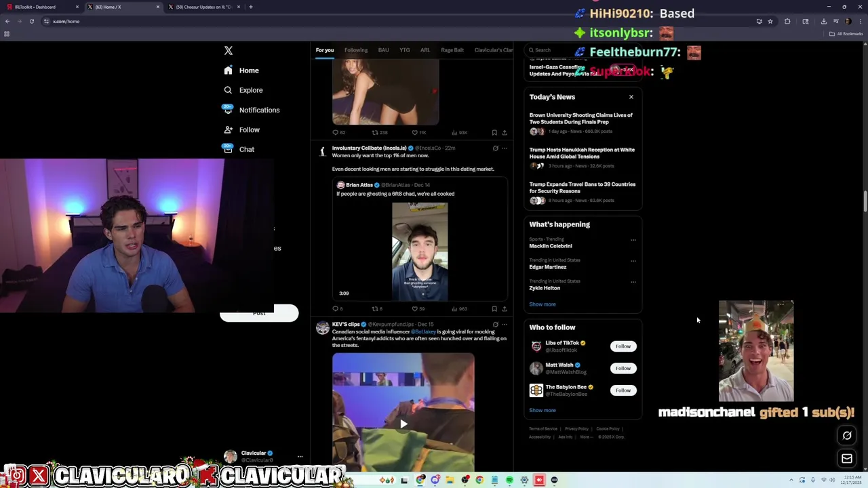Open Notifications in the sidebar
Viewport: 868px width, 488px height.
(x=251, y=110)
